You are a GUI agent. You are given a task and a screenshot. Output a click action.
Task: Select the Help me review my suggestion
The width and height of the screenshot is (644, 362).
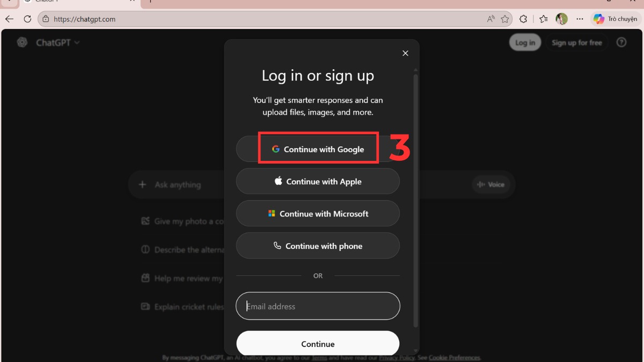tap(182, 278)
